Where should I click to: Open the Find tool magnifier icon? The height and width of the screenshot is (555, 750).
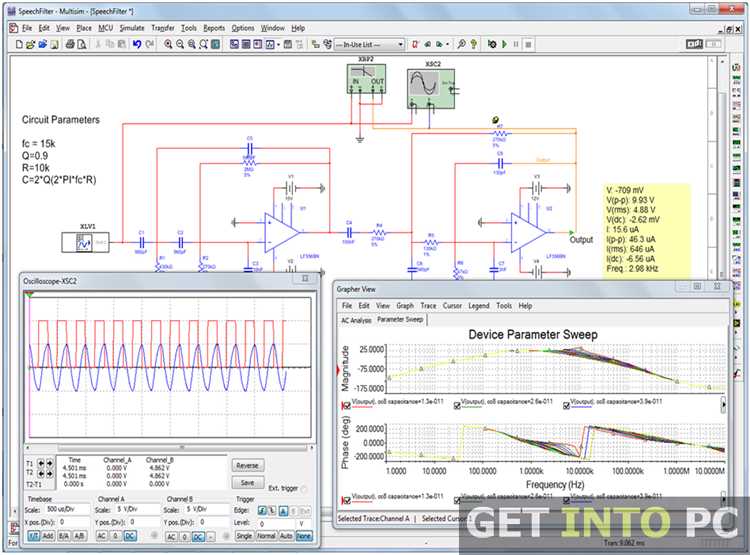pos(461,44)
